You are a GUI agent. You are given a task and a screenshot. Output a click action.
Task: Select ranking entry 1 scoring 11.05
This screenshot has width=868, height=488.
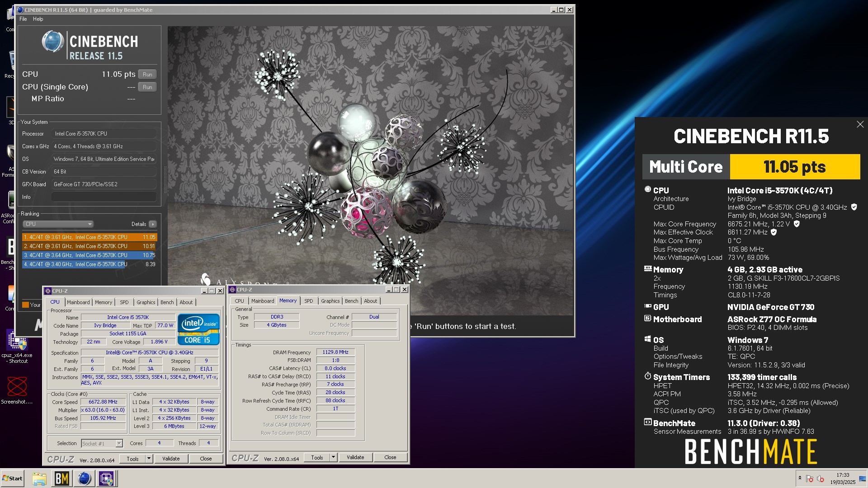tap(90, 237)
